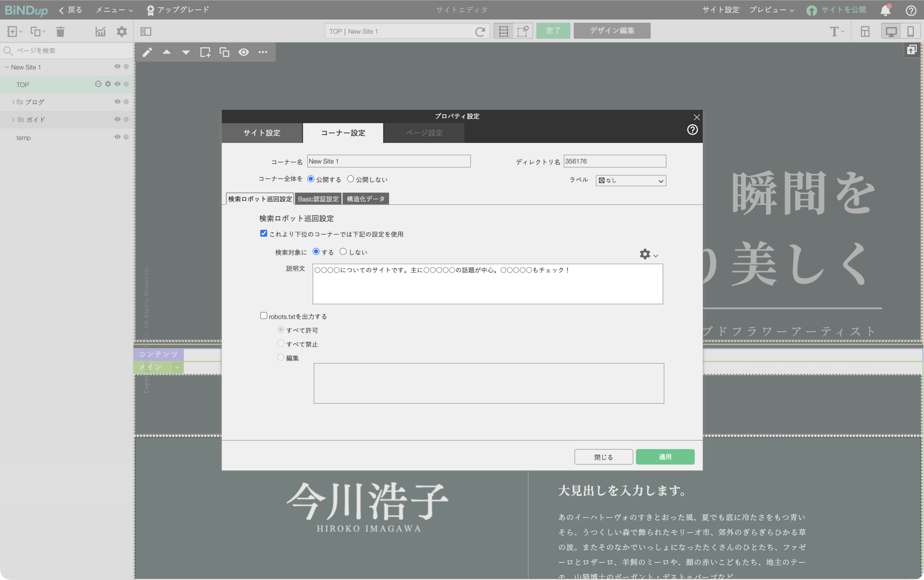This screenshot has height=580, width=924.
Task: Switch to the サイト設定 tab
Action: (262, 133)
